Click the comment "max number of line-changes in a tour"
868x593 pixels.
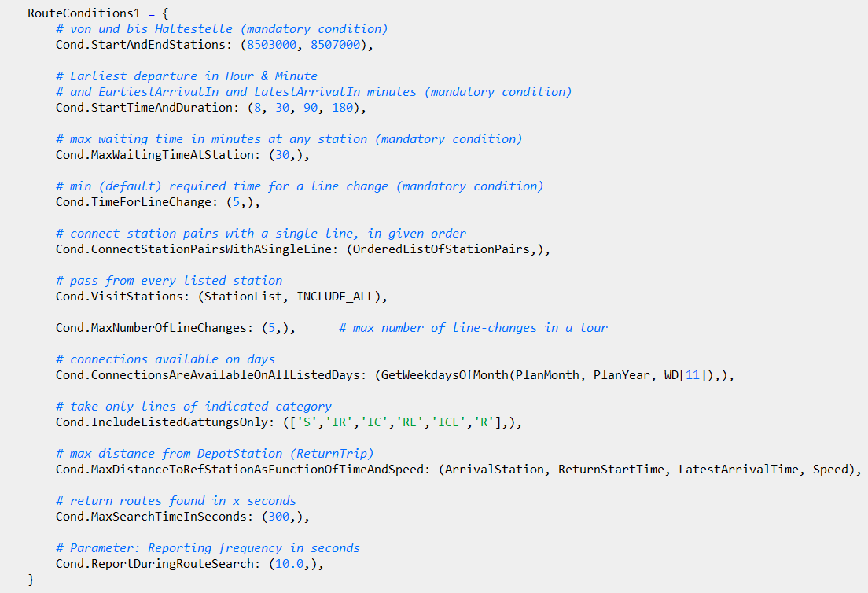[473, 328]
